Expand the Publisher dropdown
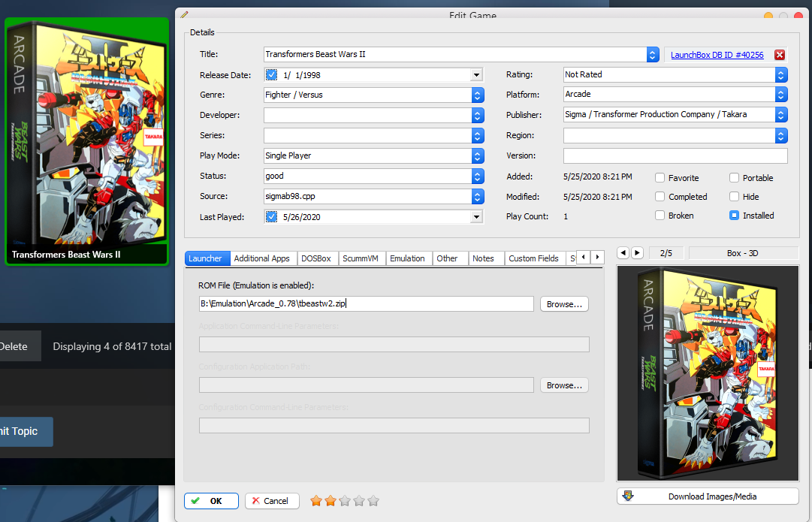Image resolution: width=812 pixels, height=522 pixels. 781,114
